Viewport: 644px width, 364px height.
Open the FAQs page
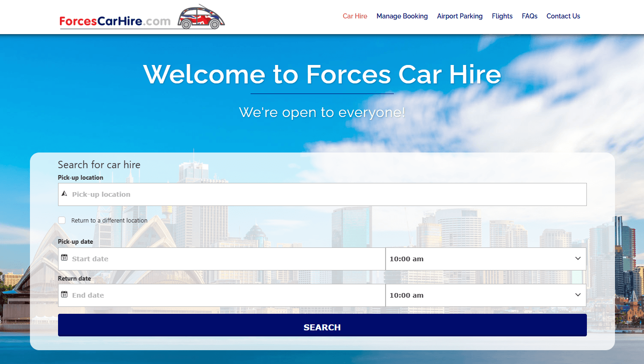point(530,16)
